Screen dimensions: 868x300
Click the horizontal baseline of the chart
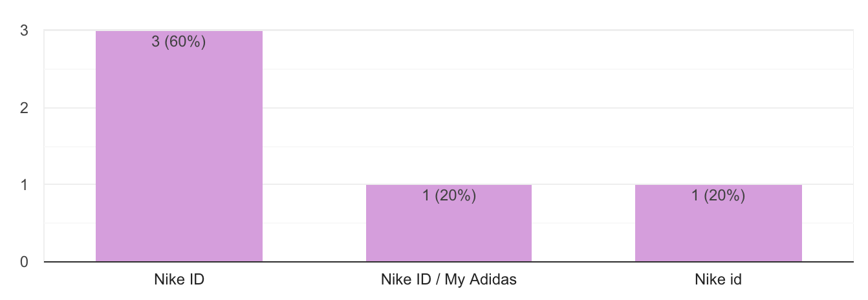(x=449, y=262)
